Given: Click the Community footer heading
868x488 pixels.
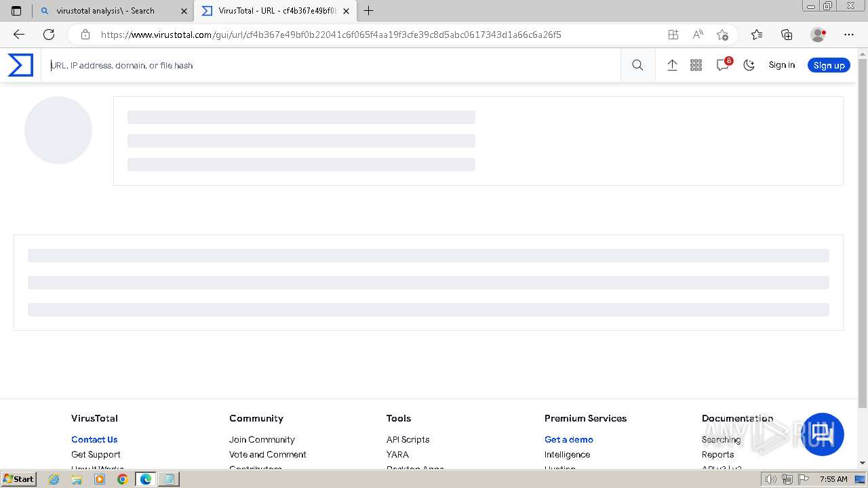Looking at the screenshot, I should [x=256, y=418].
